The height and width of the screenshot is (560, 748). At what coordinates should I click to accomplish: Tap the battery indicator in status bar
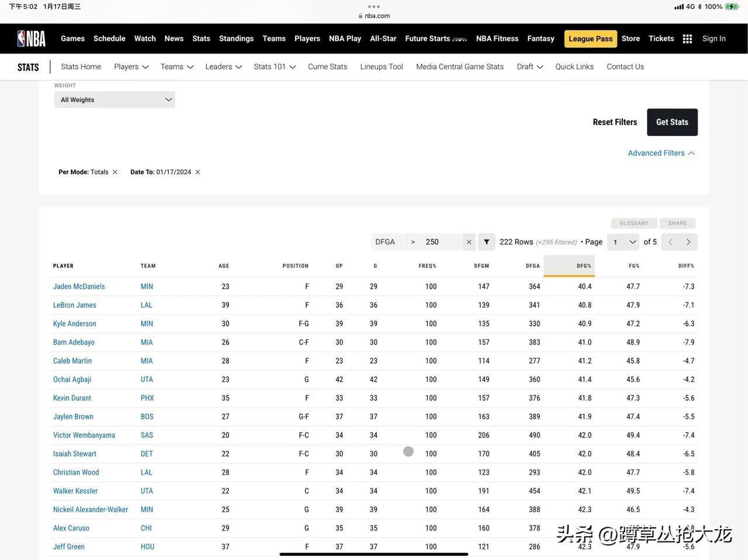tap(732, 7)
